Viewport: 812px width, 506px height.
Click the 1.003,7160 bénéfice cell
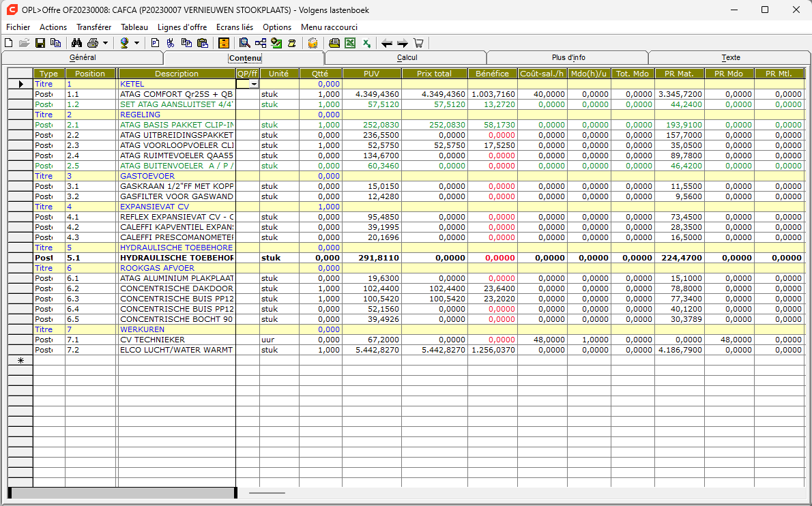click(x=492, y=94)
